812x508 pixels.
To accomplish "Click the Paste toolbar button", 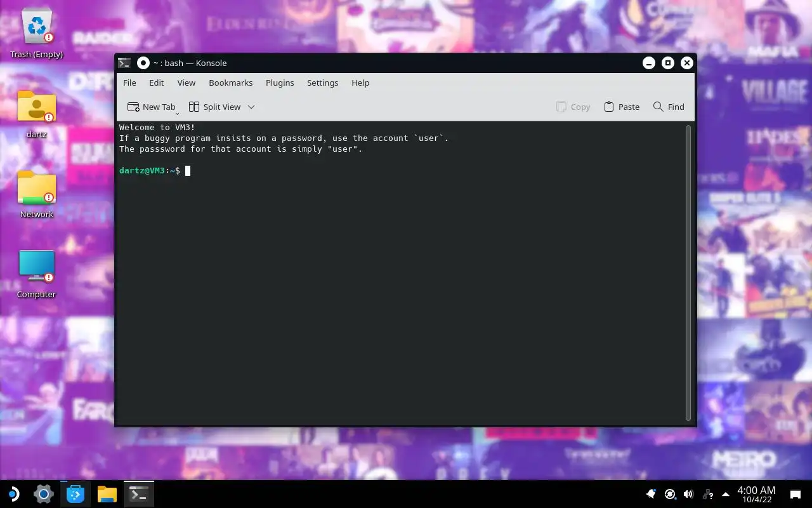I will (622, 107).
